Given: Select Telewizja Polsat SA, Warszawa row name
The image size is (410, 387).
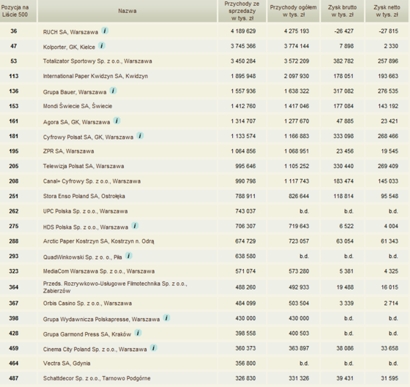Looking at the screenshot, I should pos(83,166).
